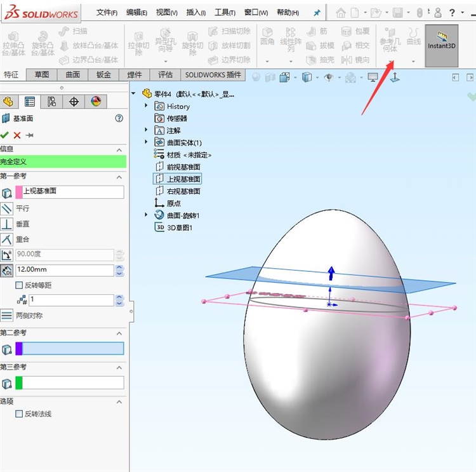Collapse the 信息 section
476x472 pixels.
[x=119, y=150]
